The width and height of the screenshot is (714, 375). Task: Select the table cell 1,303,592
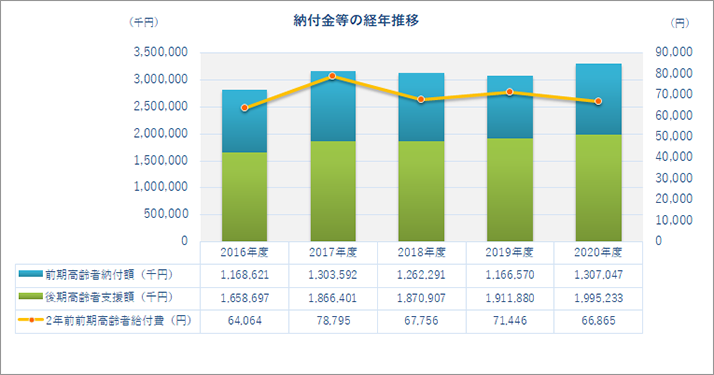(333, 275)
